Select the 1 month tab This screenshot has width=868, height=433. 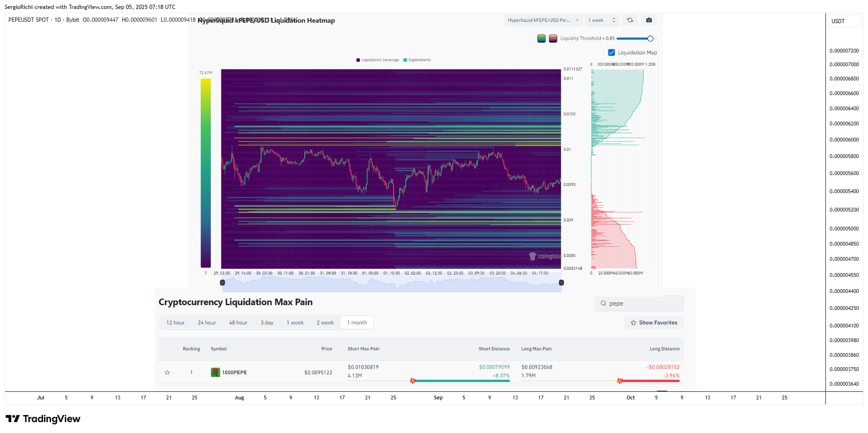point(357,323)
